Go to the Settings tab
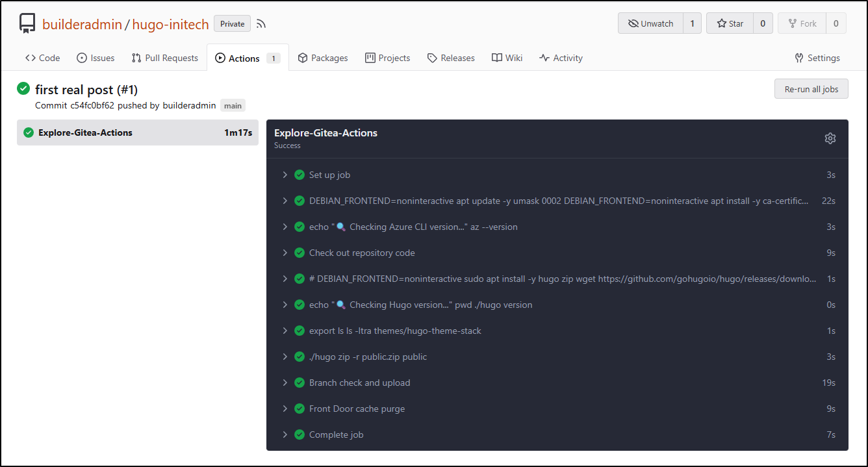The height and width of the screenshot is (467, 868). pos(817,58)
